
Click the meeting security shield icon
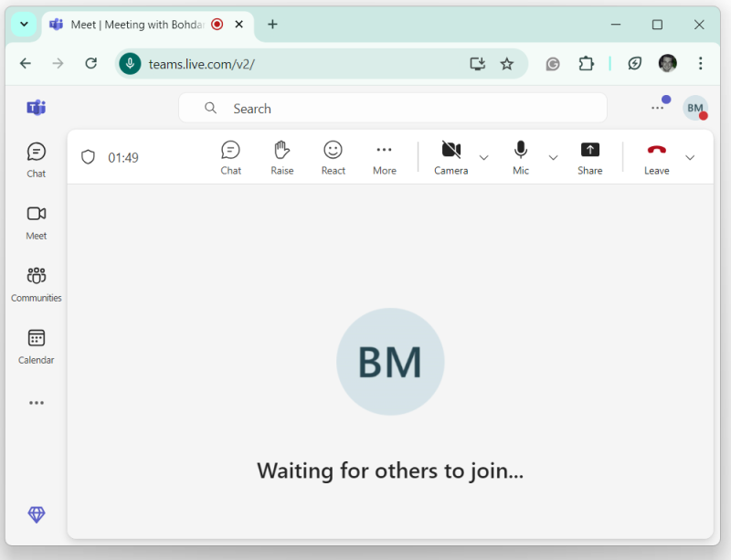point(88,156)
